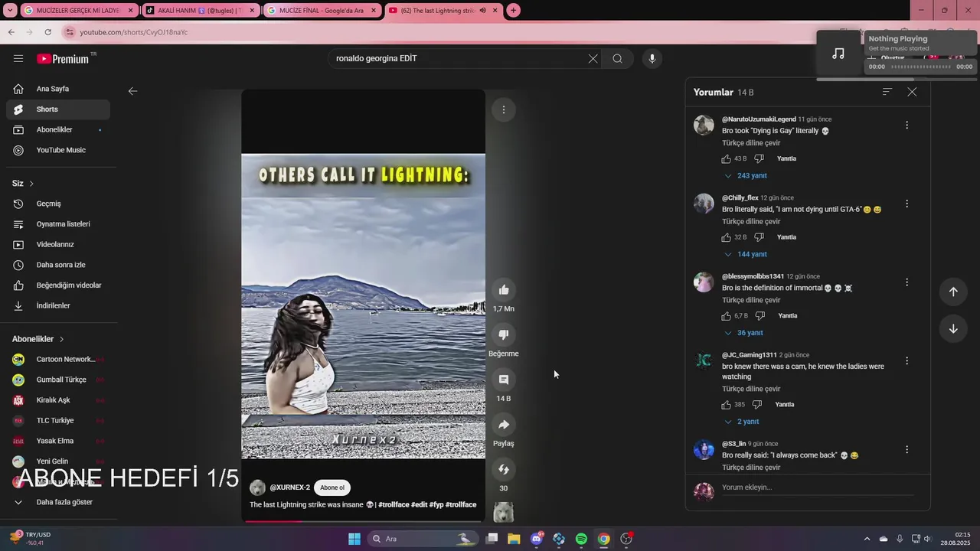Open a new browser tab
Image resolution: width=980 pixels, height=551 pixels.
pos(513,11)
